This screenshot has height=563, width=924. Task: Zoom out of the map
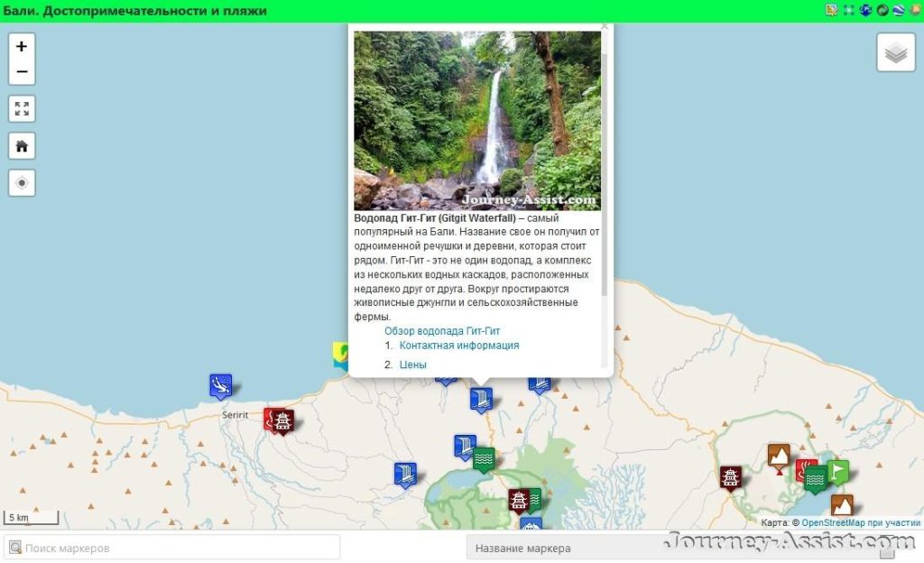22,72
